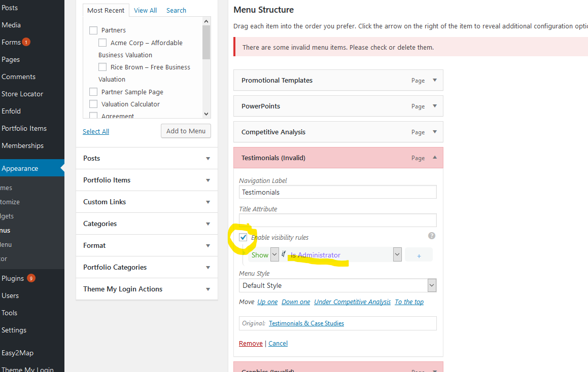Disable the Enable visibility rules checkbox
588x372 pixels.
[x=244, y=237]
